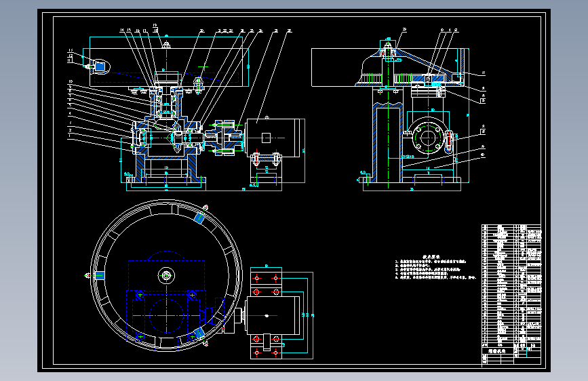Click the dashed gearbox circle in plan view
This screenshot has height=381, width=588.
166,316
